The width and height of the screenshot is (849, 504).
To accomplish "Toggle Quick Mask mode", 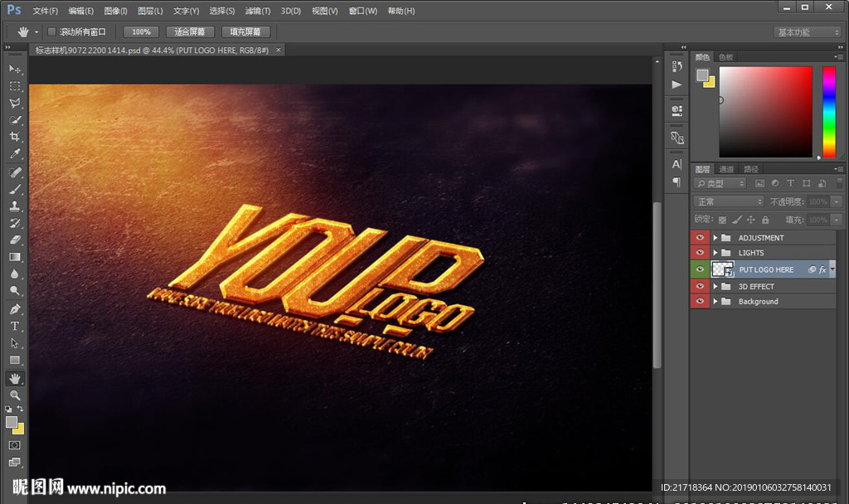I will [15, 445].
